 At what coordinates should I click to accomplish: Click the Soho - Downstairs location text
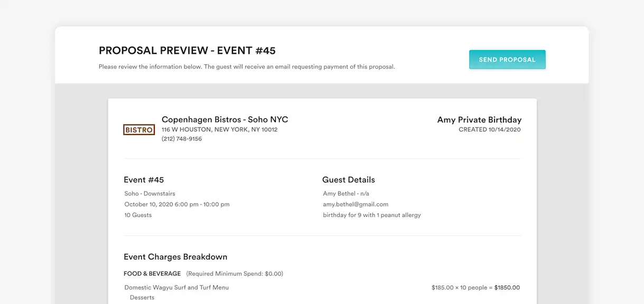coord(150,194)
